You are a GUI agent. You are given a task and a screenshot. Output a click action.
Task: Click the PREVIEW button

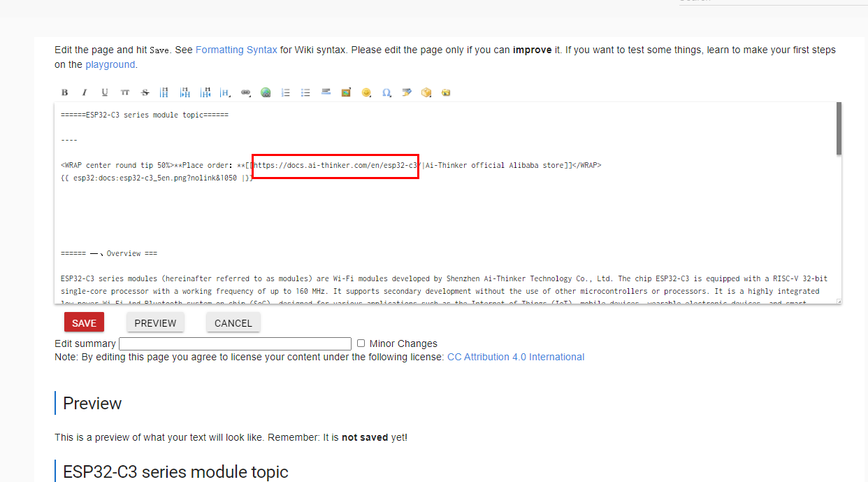tap(155, 322)
